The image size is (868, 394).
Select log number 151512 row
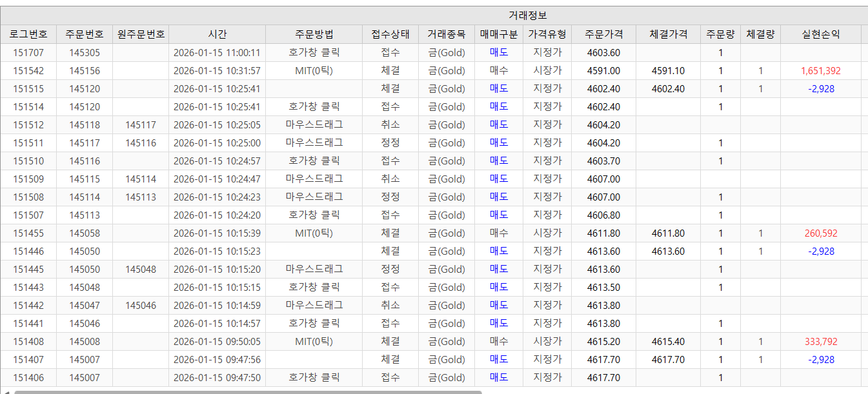(434, 125)
